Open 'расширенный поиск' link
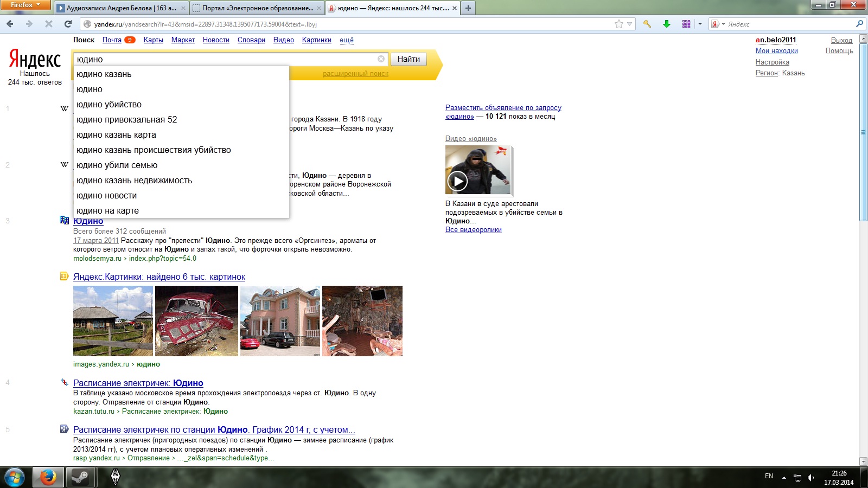The width and height of the screenshot is (868, 488). (x=355, y=74)
